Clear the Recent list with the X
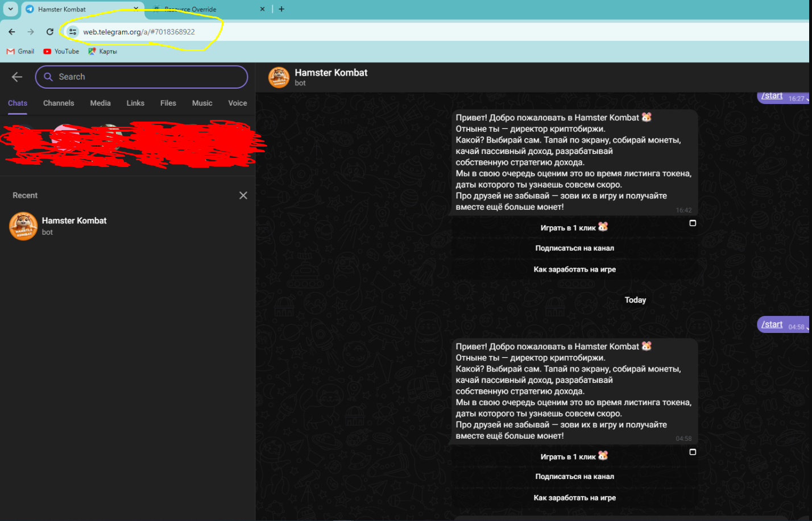The width and height of the screenshot is (812, 521). tap(243, 195)
